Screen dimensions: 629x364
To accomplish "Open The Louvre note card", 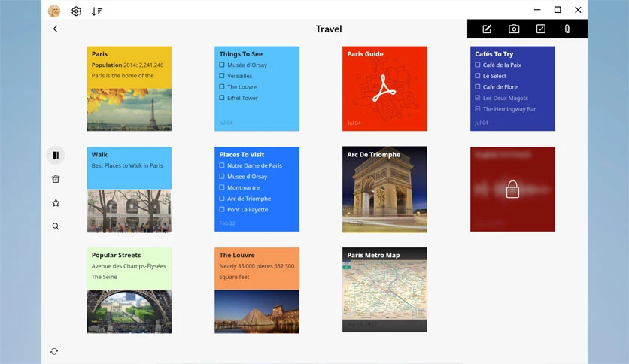I will coord(257,290).
